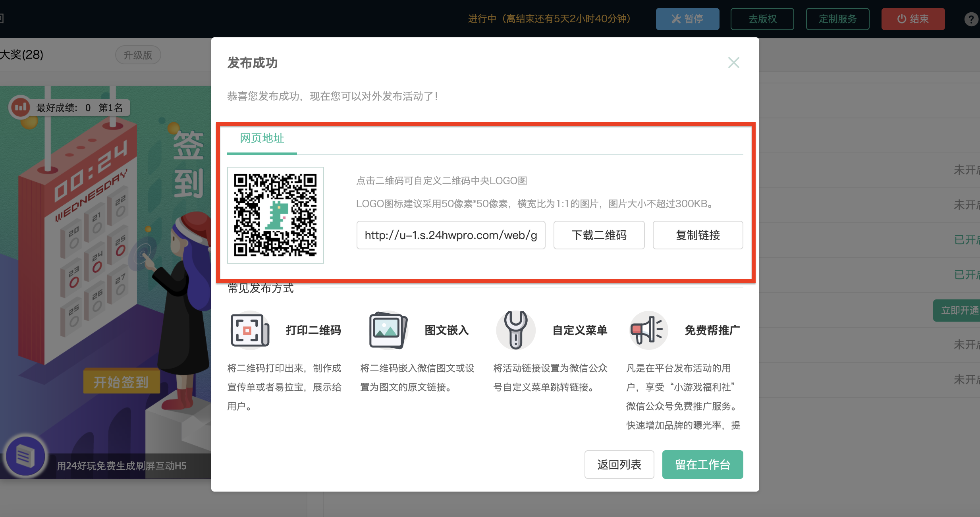Click the ranking chart icon beside 最好成绩
980x517 pixels.
click(x=20, y=107)
